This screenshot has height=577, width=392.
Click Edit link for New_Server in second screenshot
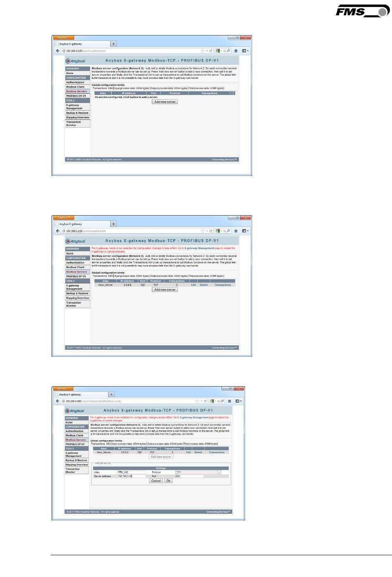[x=194, y=285]
